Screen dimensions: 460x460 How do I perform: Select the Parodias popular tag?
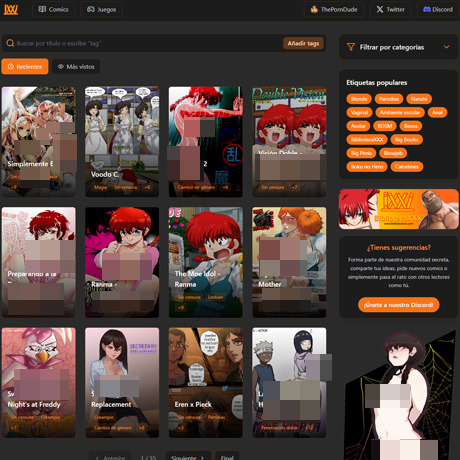click(389, 99)
